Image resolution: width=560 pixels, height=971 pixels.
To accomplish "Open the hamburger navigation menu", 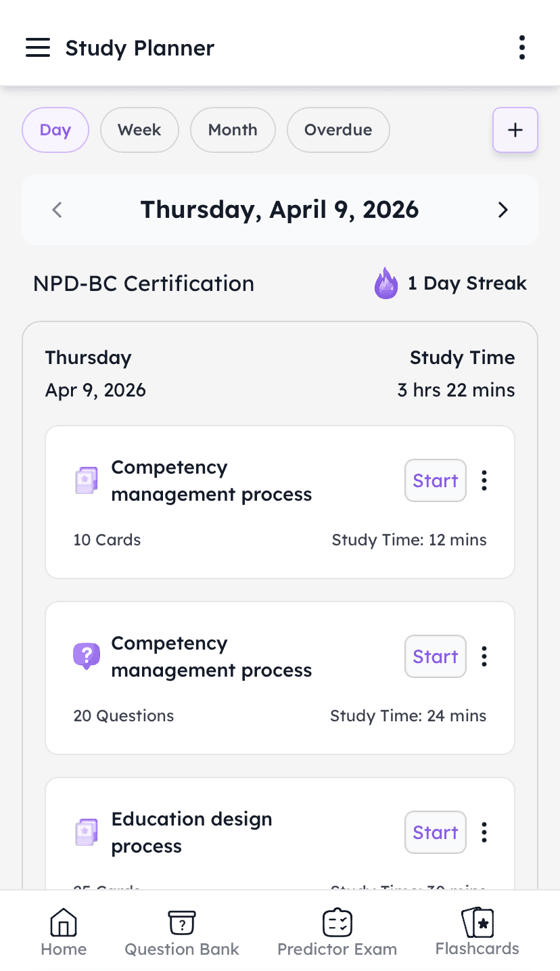I will tap(38, 48).
